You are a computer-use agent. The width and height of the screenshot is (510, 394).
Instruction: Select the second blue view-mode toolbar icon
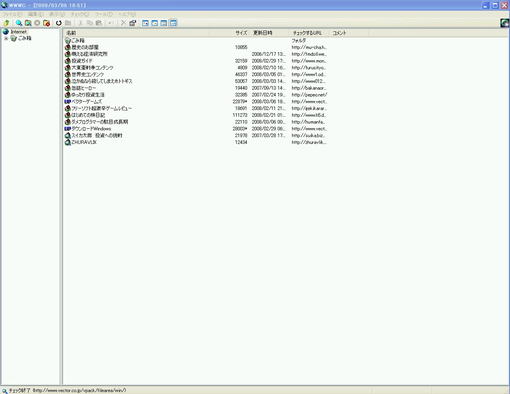click(x=155, y=23)
